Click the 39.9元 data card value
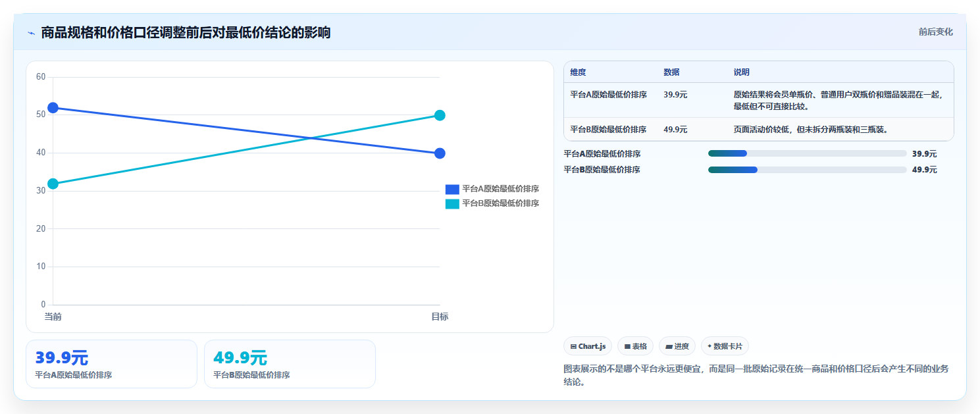Screen dimensions: 980x414 point(61,358)
